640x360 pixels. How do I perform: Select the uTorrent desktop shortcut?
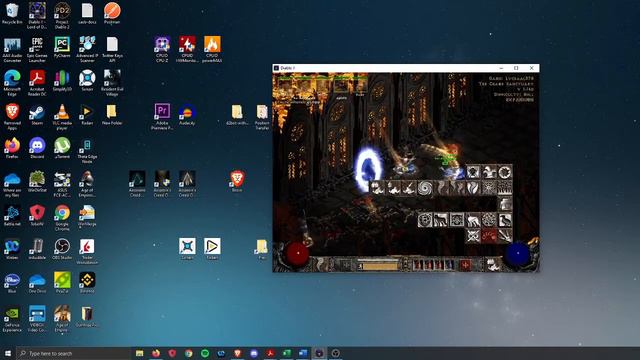62,148
